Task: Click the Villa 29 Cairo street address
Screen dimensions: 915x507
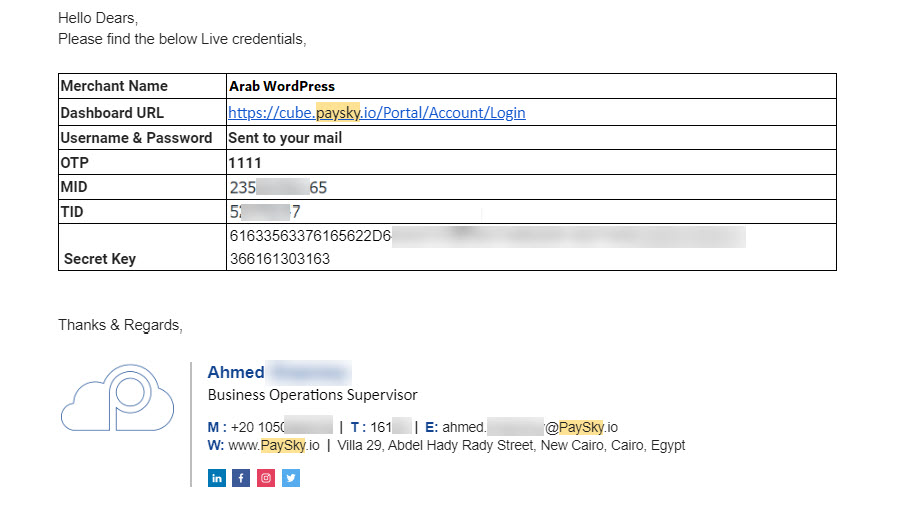Action: tap(511, 445)
